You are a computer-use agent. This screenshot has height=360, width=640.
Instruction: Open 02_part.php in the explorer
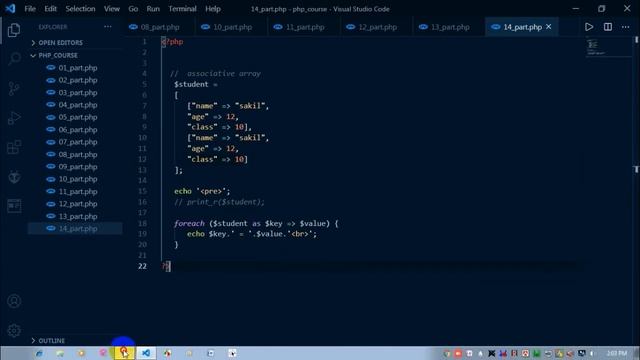pos(78,80)
